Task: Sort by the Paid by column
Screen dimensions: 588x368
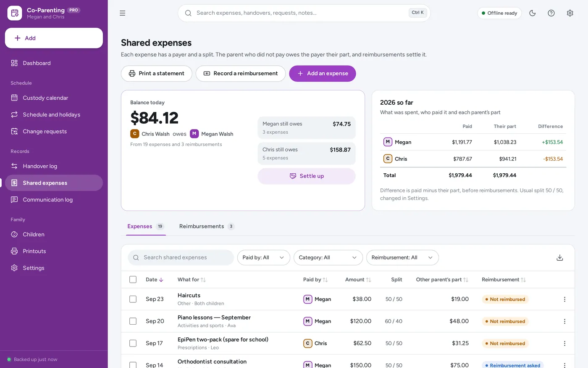Action: [x=315, y=280]
